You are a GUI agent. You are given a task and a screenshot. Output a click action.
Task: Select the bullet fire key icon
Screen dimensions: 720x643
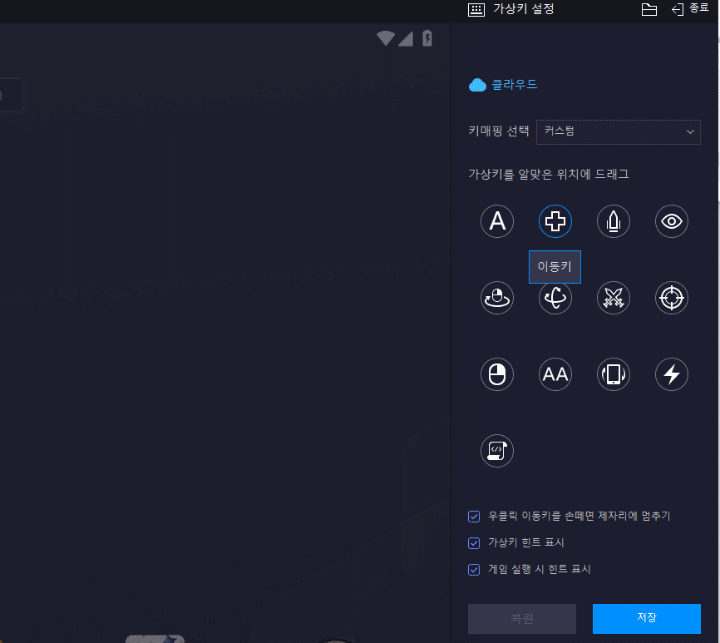(613, 221)
